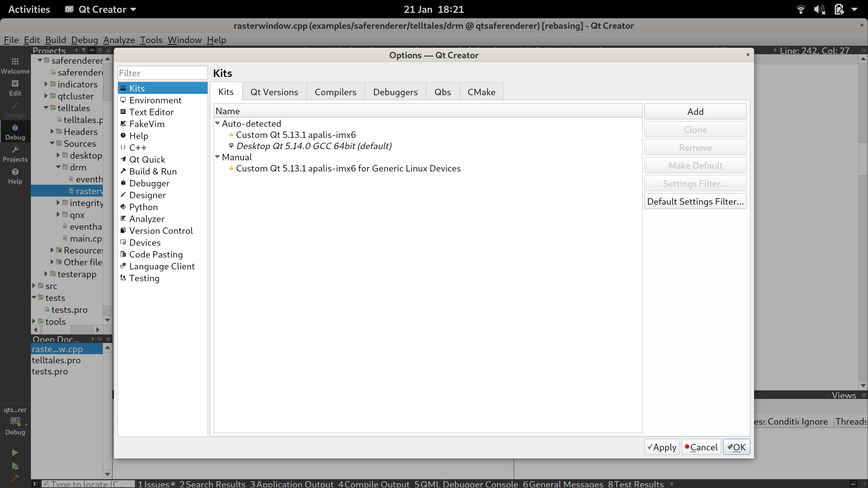Click the Add kit button
This screenshot has width=868, height=488.
[x=695, y=111]
